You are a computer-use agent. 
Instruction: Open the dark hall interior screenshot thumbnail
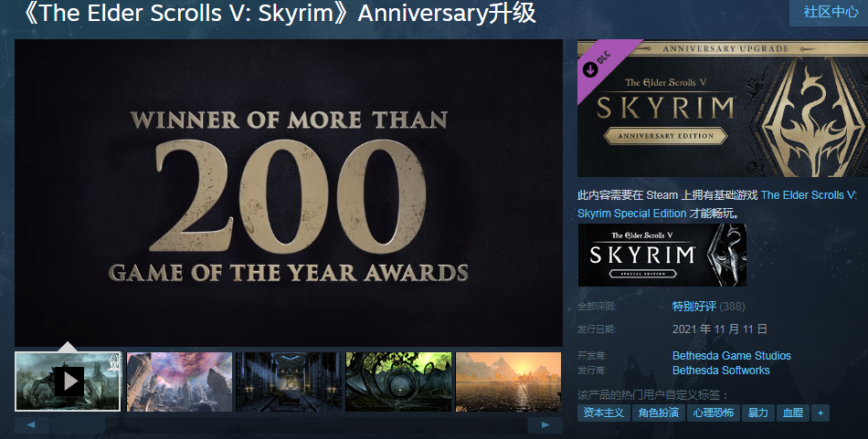tap(289, 382)
